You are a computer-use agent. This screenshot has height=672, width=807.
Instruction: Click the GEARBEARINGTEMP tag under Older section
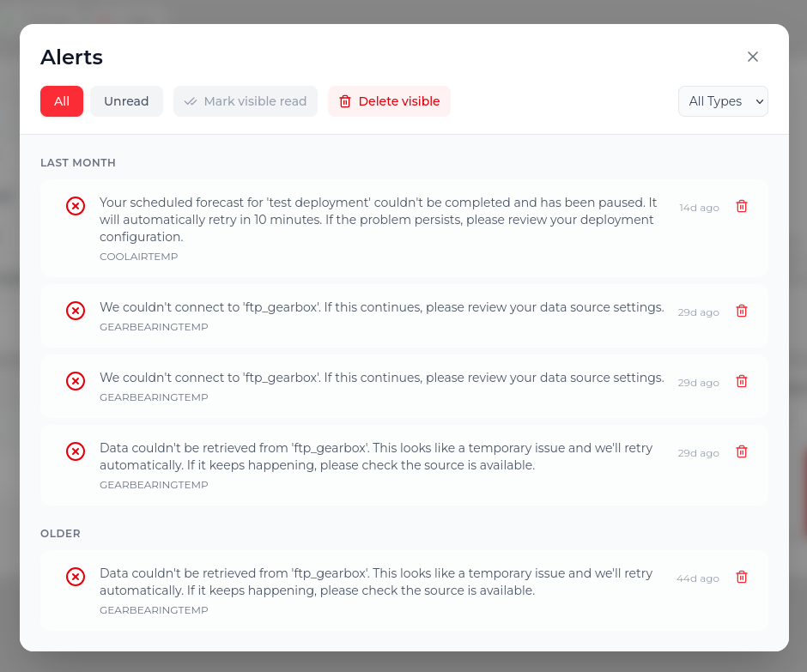point(154,610)
